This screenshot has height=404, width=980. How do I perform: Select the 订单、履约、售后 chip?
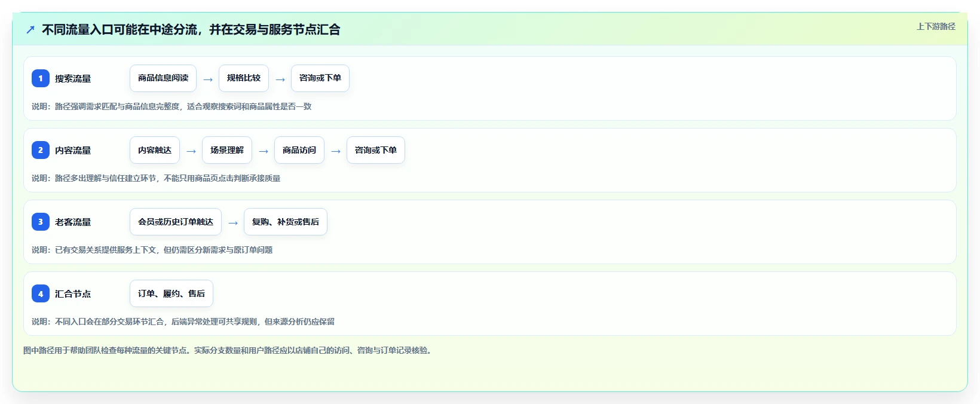(x=171, y=293)
